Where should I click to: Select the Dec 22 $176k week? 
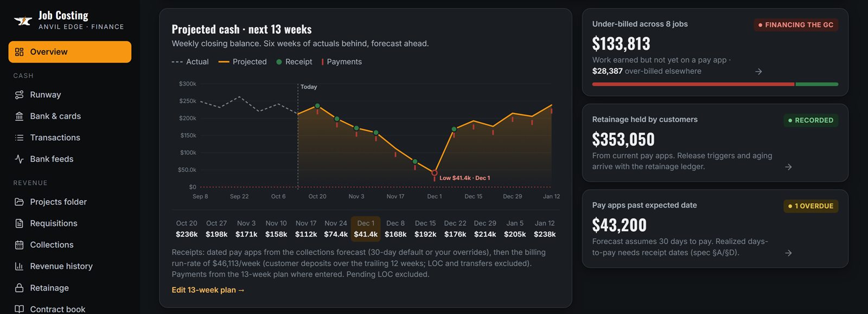[455, 229]
